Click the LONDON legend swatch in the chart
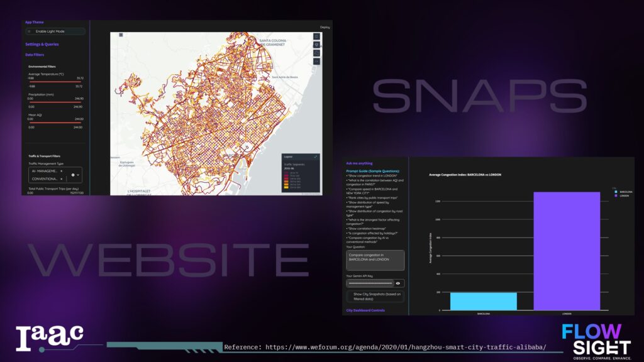The width and height of the screenshot is (644, 362). (616, 196)
